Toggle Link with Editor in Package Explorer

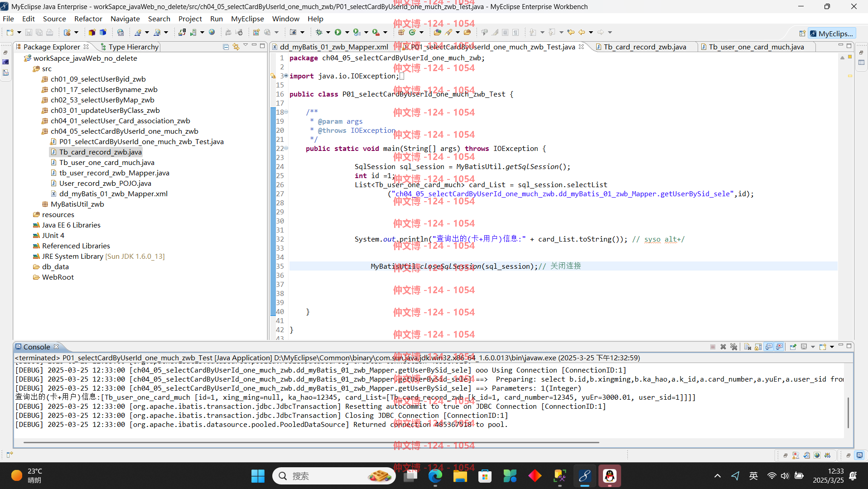[236, 47]
